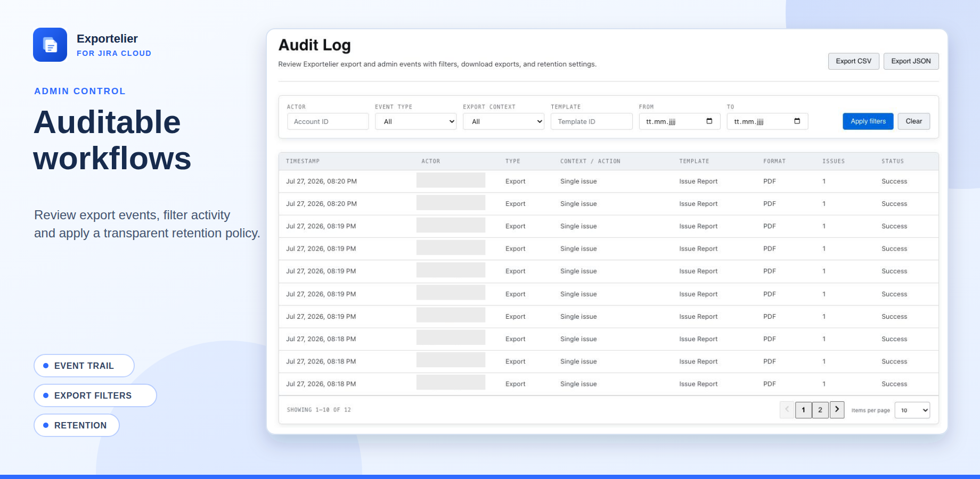Click the Admin Control heading label
The width and height of the screenshot is (980, 479).
point(80,91)
